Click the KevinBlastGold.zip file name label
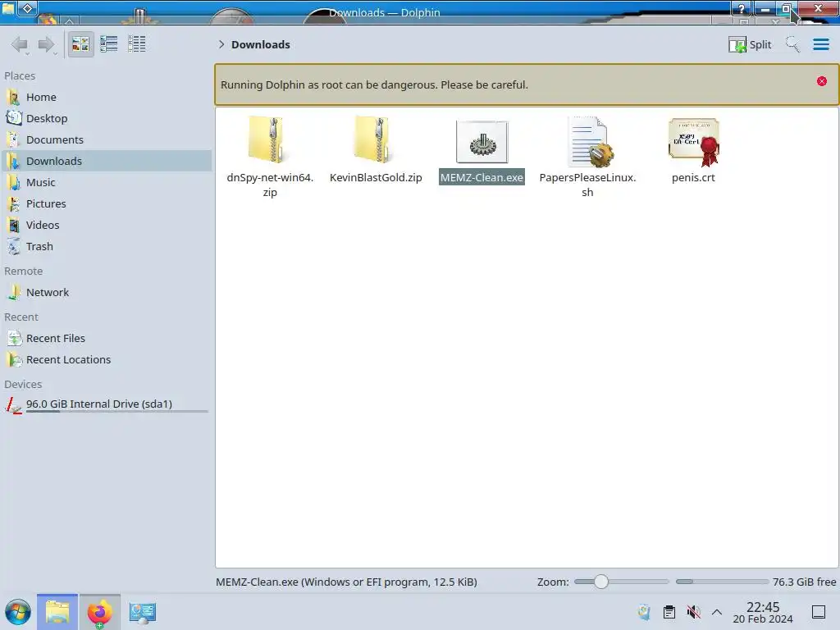 tap(376, 178)
